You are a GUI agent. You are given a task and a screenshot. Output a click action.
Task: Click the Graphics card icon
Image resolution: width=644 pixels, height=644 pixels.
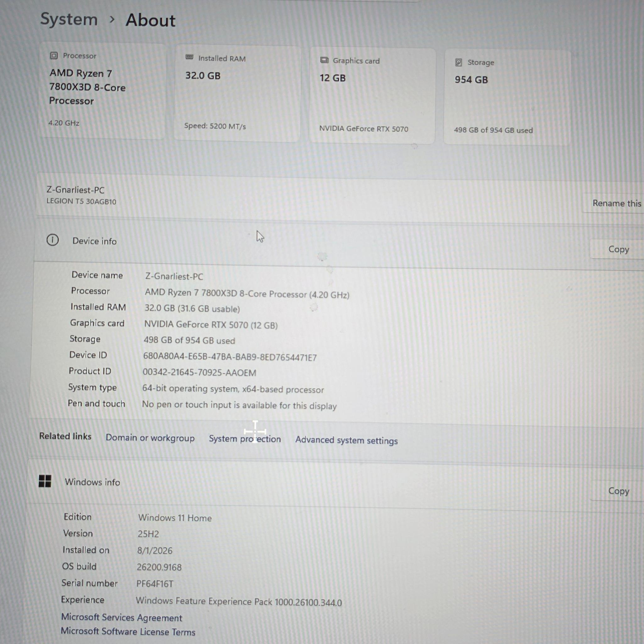(x=324, y=60)
